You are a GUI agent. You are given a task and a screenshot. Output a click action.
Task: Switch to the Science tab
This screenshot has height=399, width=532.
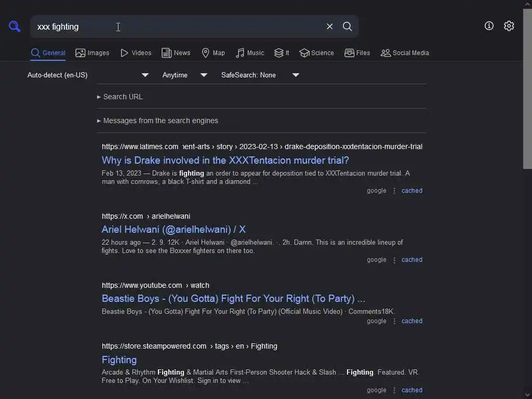pos(316,53)
